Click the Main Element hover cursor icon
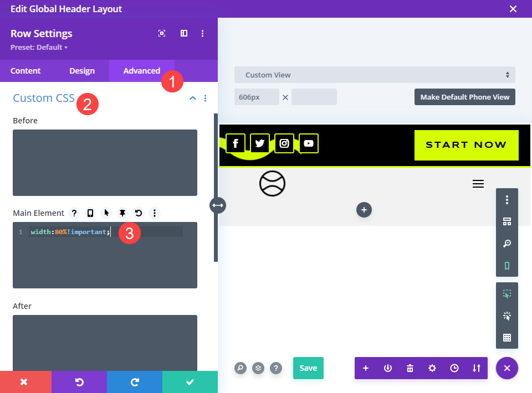The image size is (532, 393). [106, 213]
